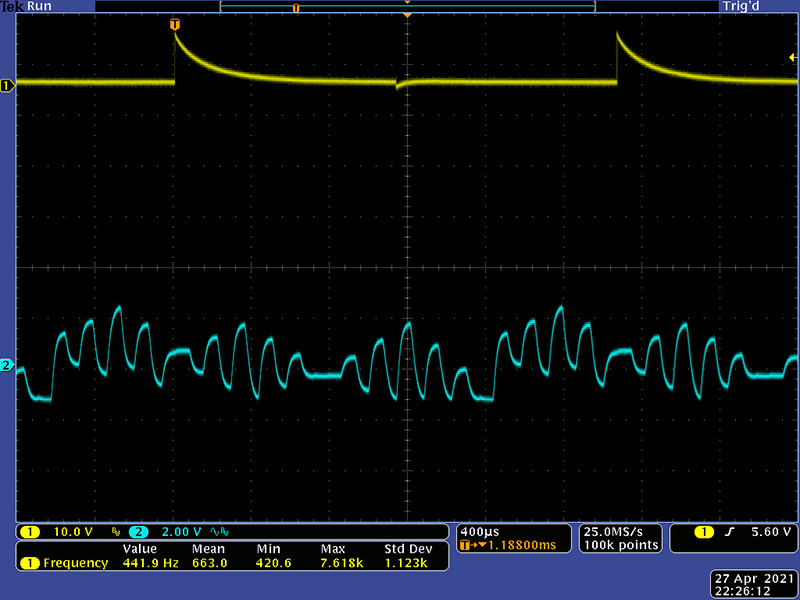
Task: Click the orange T marker in the record overview bar
Action: tap(295, 8)
